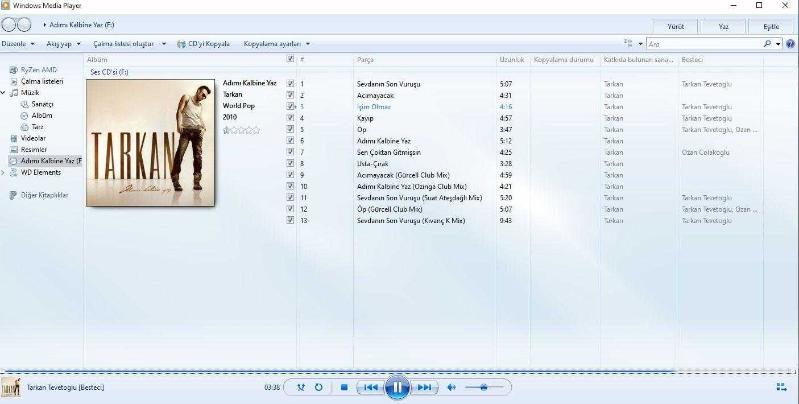Viewport: 799px width, 404px height.
Task: Open Çalma listeleri in sidebar
Action: tap(42, 82)
